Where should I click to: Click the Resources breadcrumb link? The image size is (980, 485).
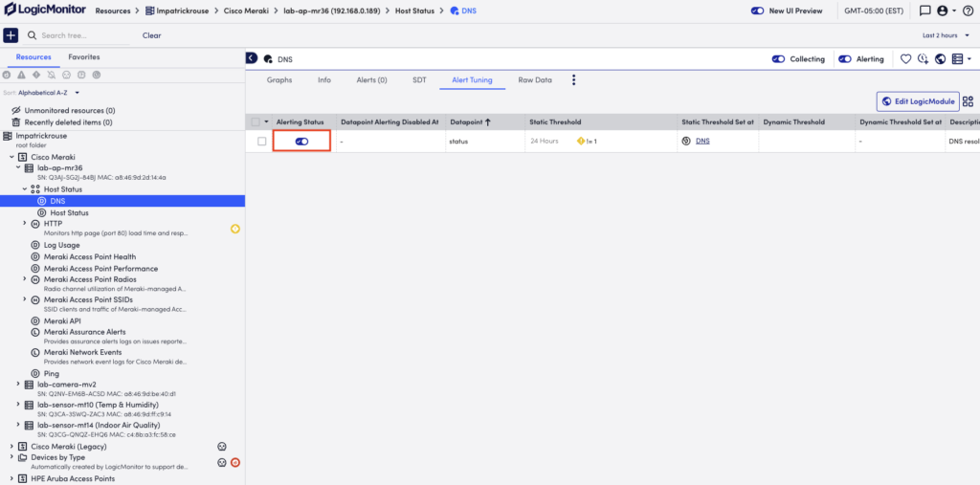click(113, 11)
